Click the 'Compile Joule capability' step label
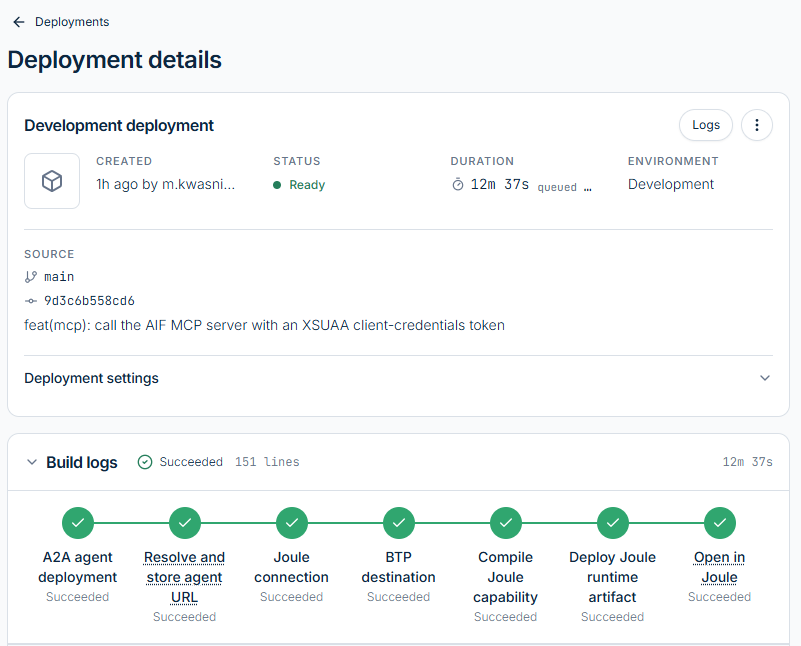This screenshot has height=646, width=801. [505, 577]
